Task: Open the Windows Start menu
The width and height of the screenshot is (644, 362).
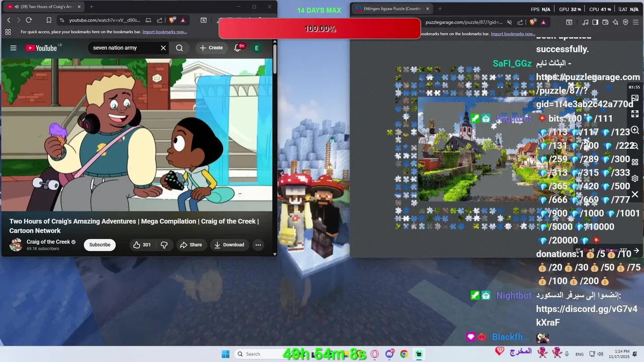Action: (225, 354)
